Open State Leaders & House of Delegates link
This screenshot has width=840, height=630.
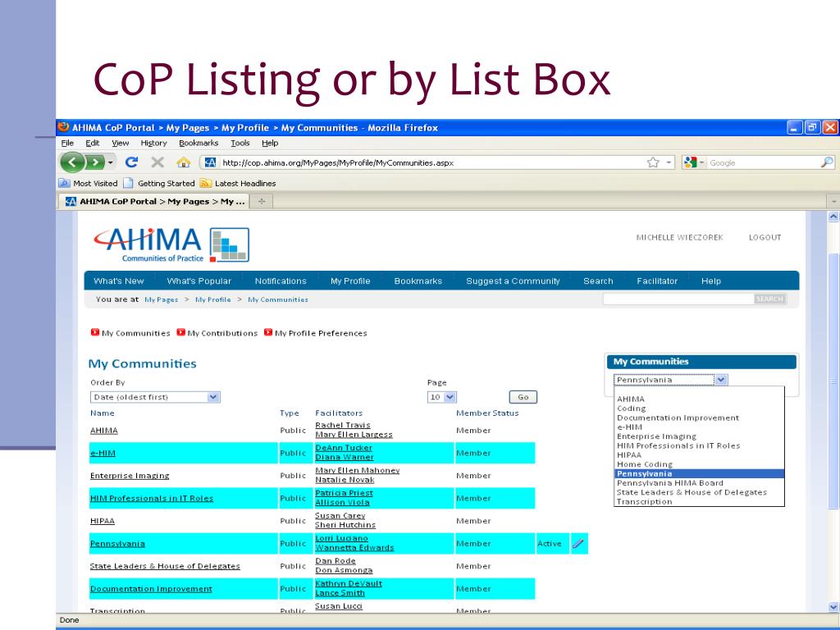[165, 566]
